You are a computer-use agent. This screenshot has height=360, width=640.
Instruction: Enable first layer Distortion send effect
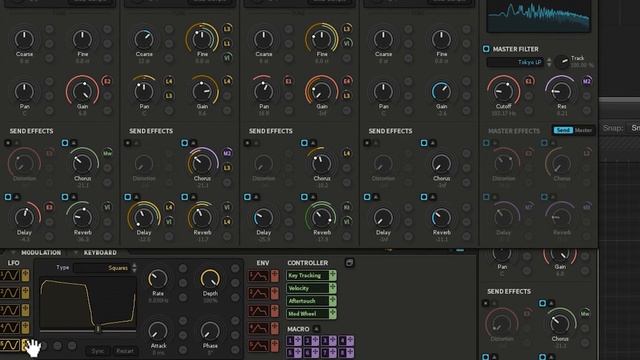click(8, 143)
